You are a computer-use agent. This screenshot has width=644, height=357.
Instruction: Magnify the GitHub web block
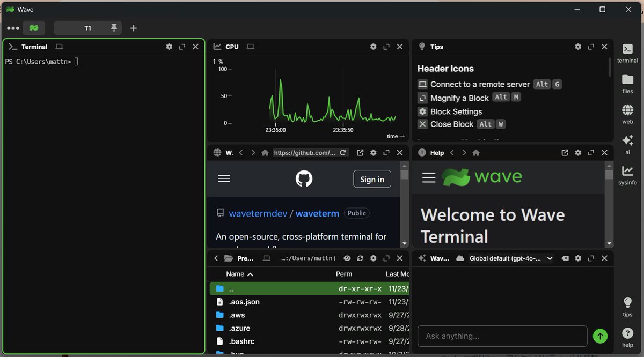tap(386, 153)
